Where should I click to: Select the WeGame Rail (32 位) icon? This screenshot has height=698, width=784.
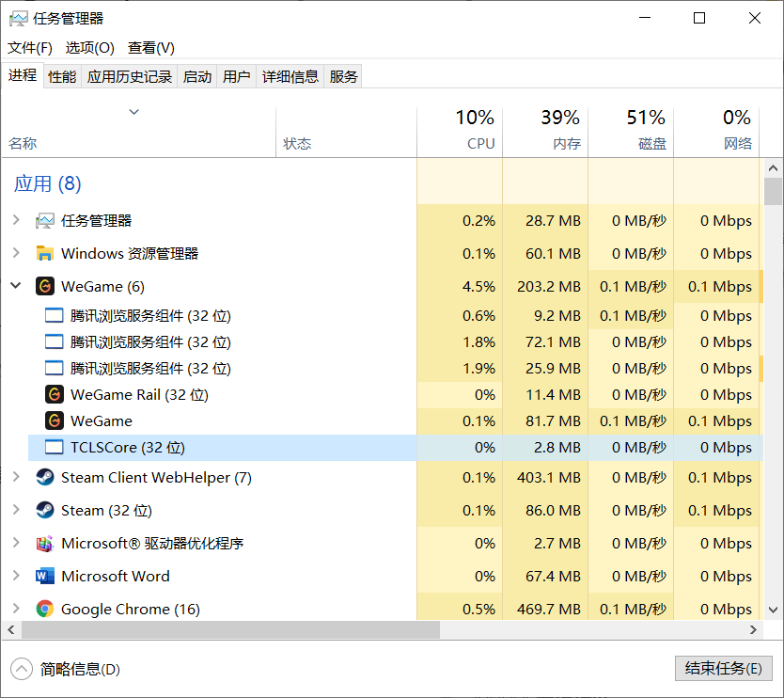tap(54, 394)
